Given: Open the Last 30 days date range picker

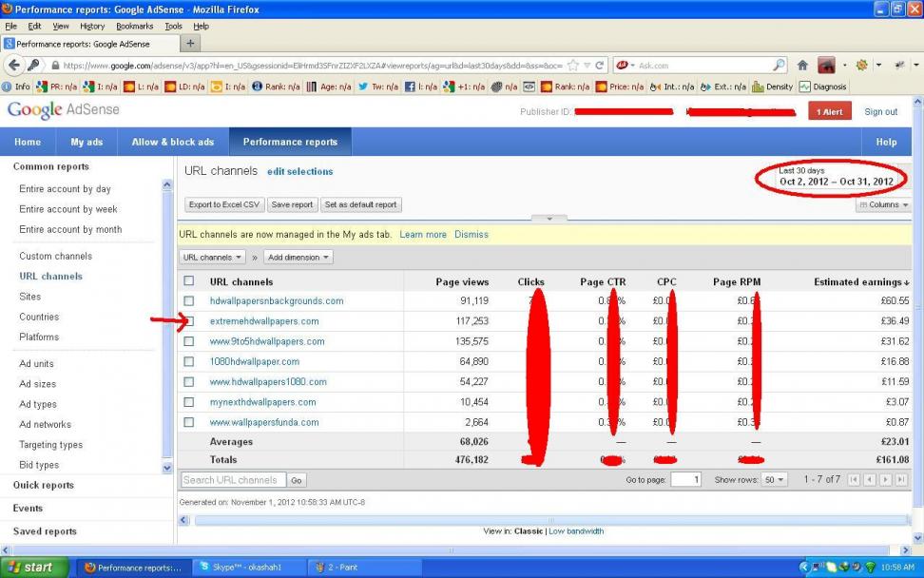Looking at the screenshot, I should (x=836, y=177).
